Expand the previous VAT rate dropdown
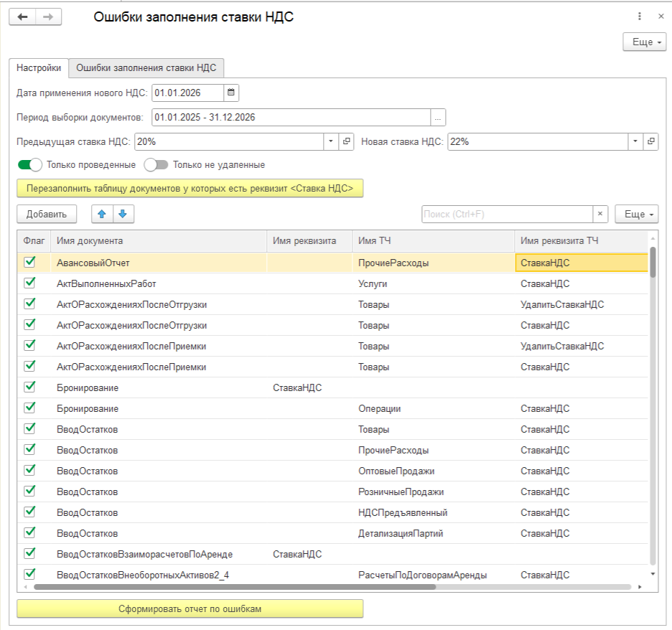 (331, 141)
